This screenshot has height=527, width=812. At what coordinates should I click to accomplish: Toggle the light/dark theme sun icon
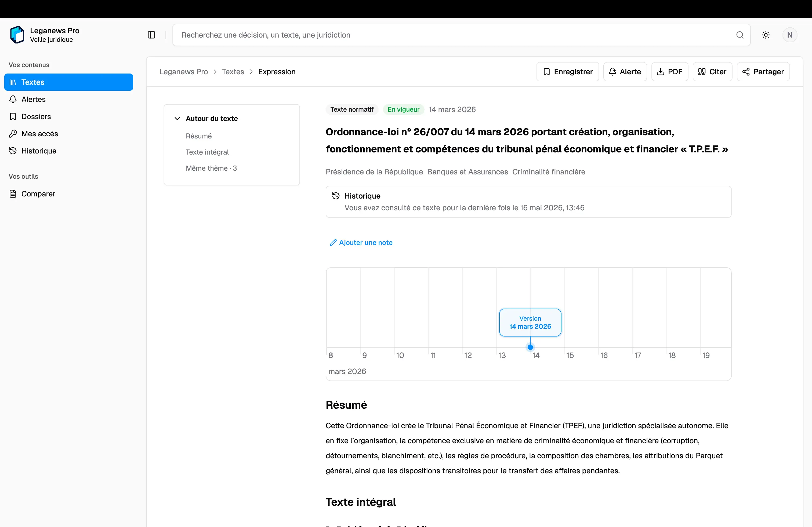click(x=766, y=35)
